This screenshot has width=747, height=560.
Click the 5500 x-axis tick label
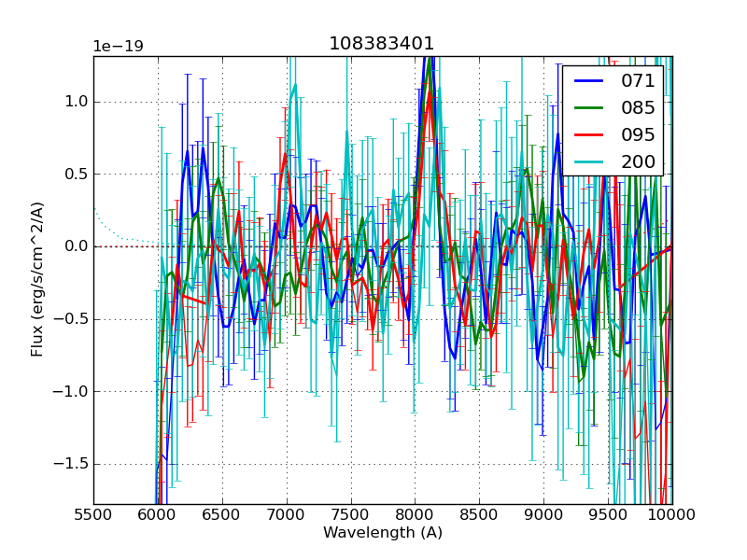(93, 514)
